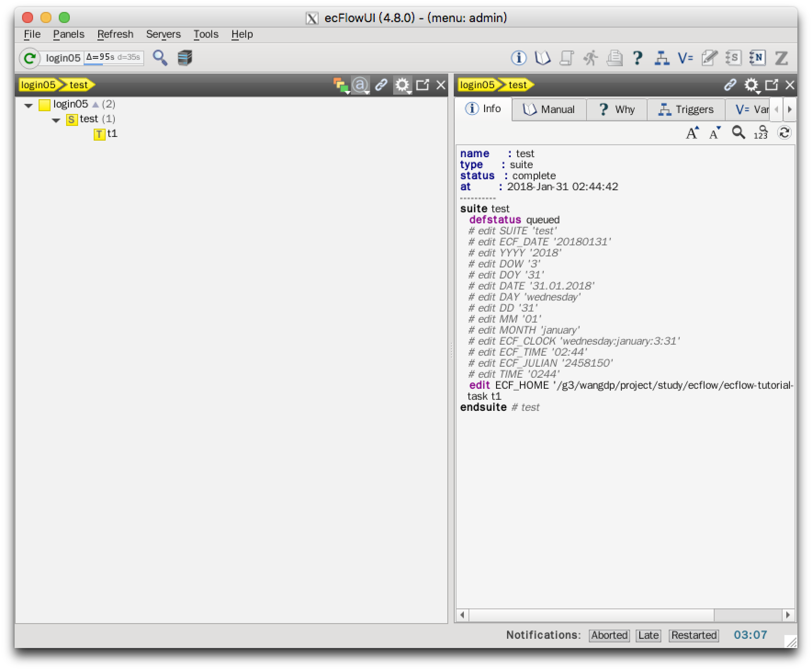Switch to the Why tab
812x670 pixels.
click(617, 109)
